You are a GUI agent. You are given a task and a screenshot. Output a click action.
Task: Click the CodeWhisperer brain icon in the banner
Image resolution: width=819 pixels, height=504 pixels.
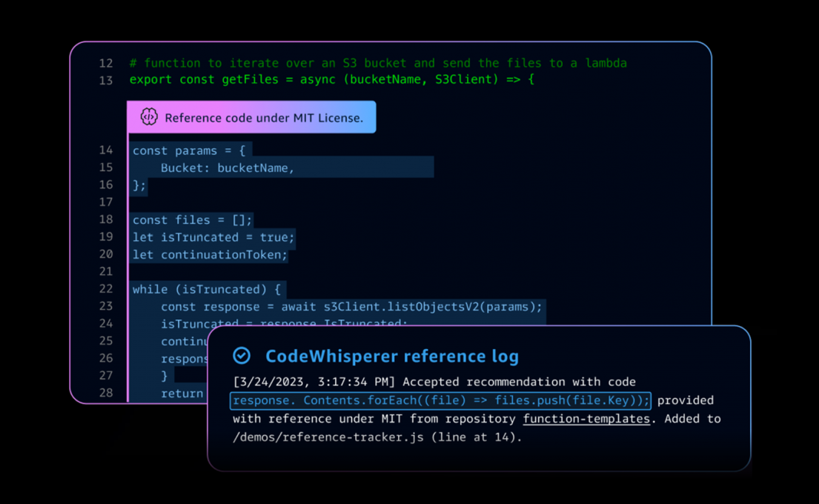tap(149, 117)
